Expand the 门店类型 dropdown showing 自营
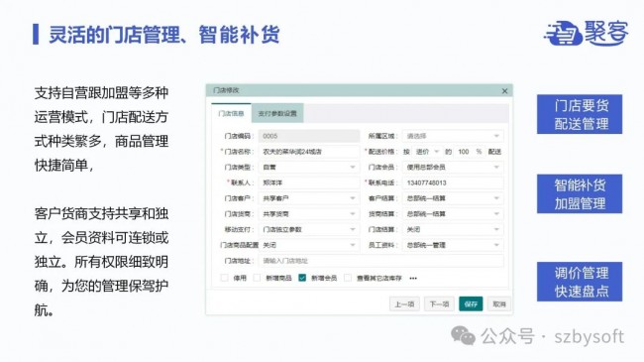This screenshot has width=644, height=362. 309,168
